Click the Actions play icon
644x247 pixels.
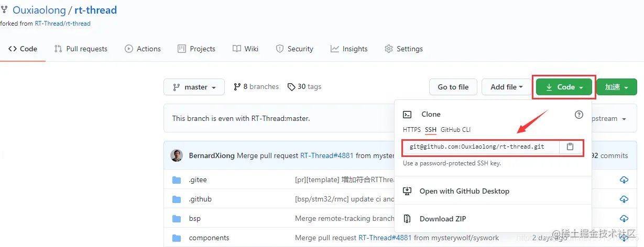pos(129,49)
